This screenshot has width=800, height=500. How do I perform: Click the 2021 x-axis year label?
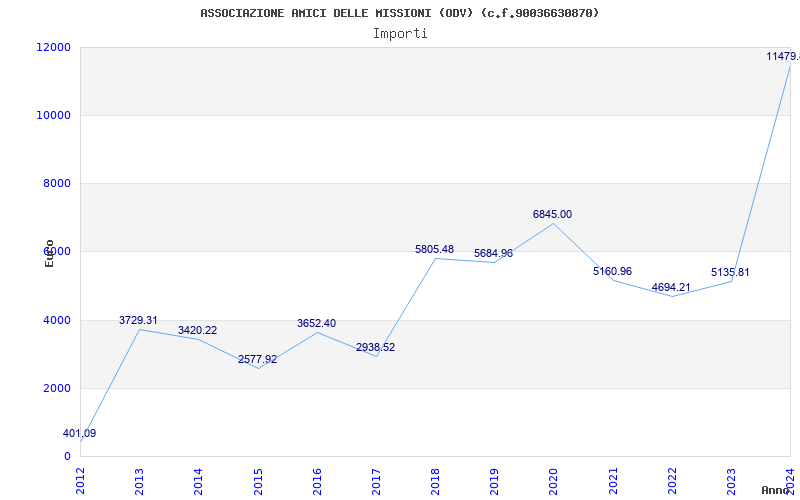[x=613, y=481]
